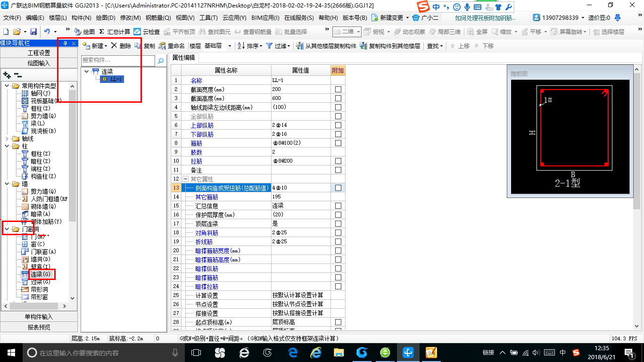
Task: Create a new file with the blank page icon
Action: pos(6,32)
